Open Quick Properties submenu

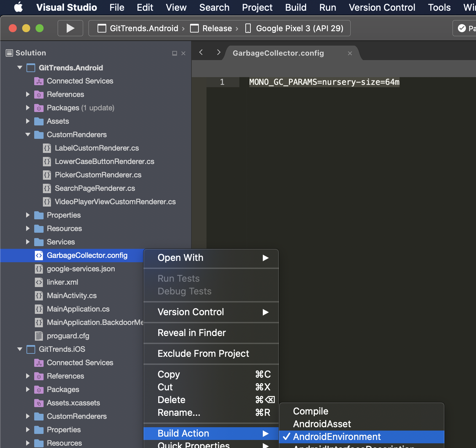pos(211,445)
